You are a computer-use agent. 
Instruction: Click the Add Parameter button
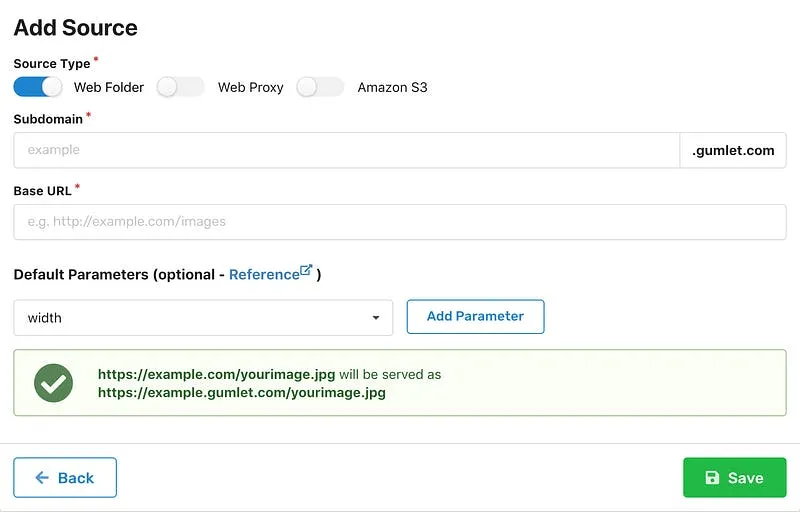(x=476, y=317)
